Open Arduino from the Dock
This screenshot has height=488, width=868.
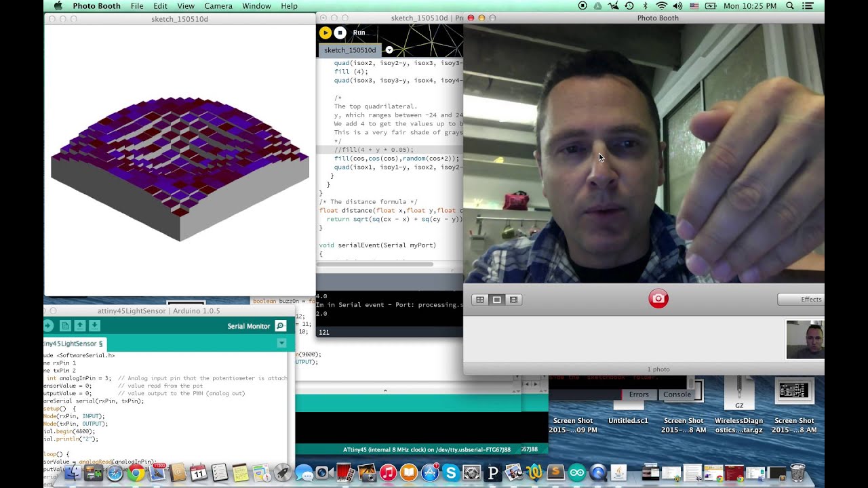(x=577, y=472)
